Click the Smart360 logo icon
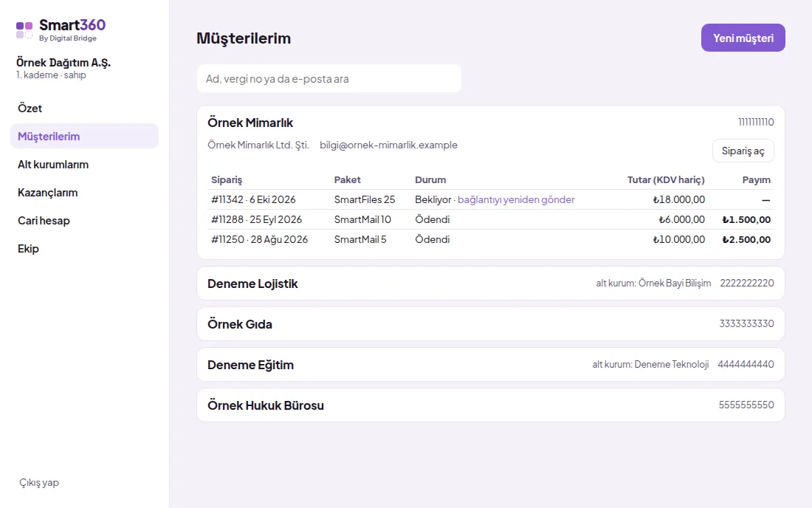 pos(24,30)
